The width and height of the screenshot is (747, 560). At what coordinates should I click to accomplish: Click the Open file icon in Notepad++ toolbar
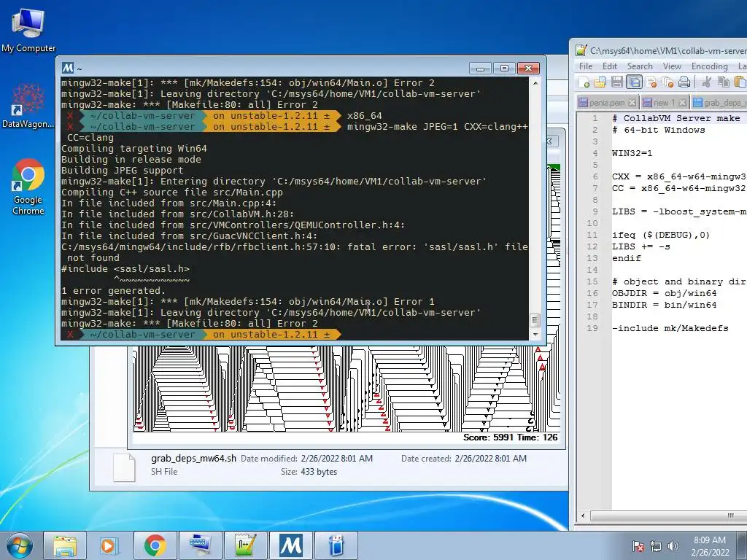600,82
